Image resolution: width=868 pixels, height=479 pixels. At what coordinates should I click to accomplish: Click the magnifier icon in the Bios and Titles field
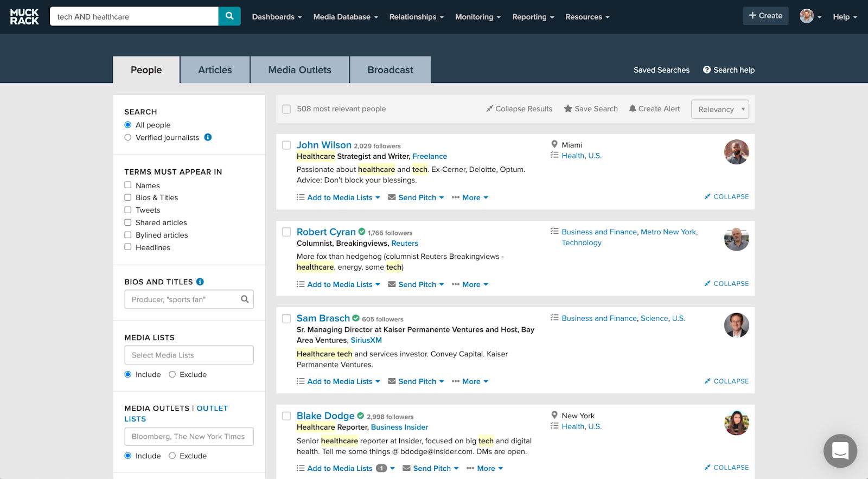[245, 299]
